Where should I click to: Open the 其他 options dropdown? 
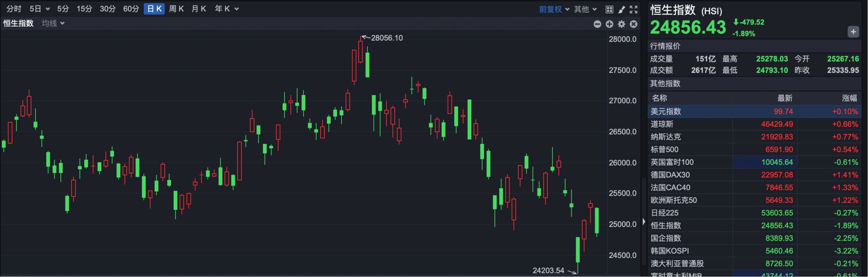(585, 9)
